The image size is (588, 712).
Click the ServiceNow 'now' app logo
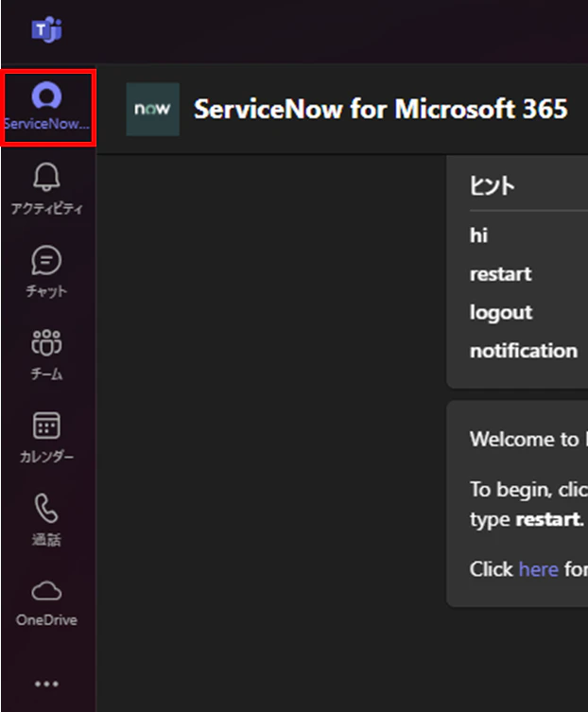coord(152,109)
